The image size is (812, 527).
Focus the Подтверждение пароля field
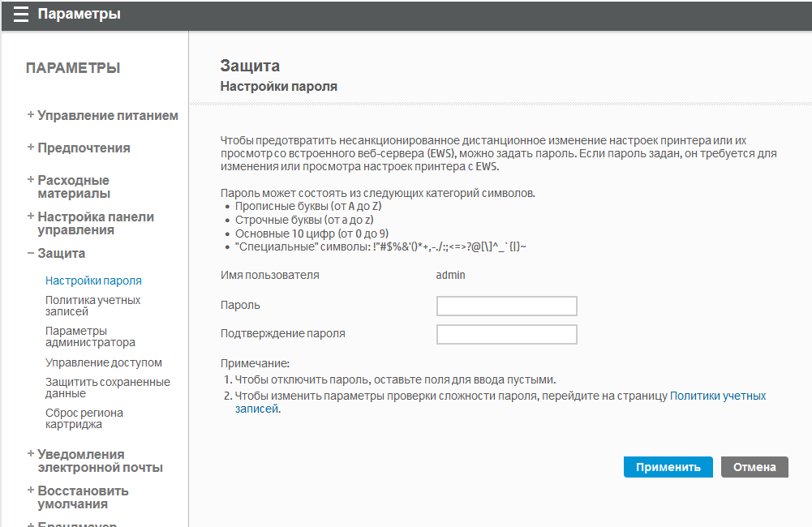(506, 334)
